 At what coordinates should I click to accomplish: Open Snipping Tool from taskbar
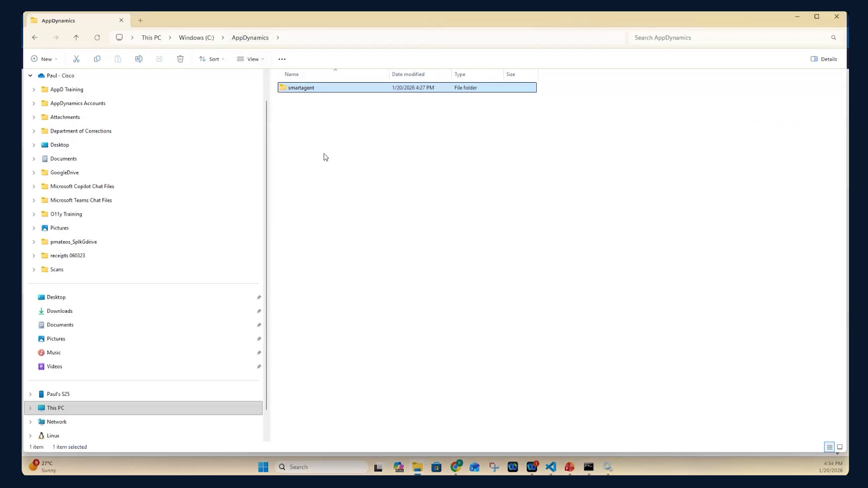pos(494,467)
